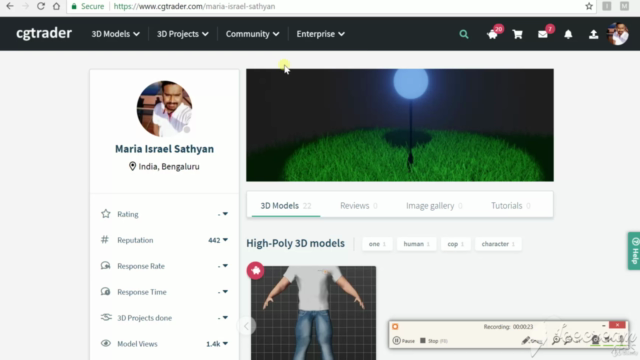Open the green Help side tab

[x=634, y=251]
